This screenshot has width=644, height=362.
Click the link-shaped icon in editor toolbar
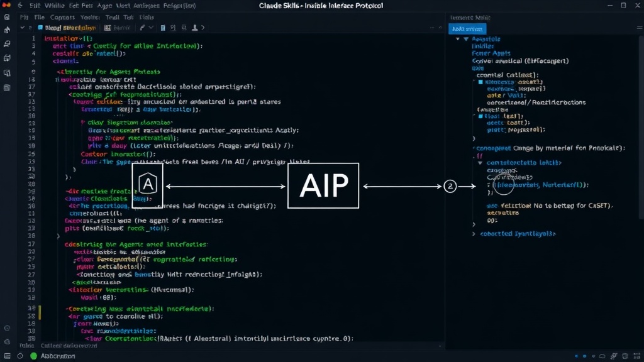click(x=142, y=28)
